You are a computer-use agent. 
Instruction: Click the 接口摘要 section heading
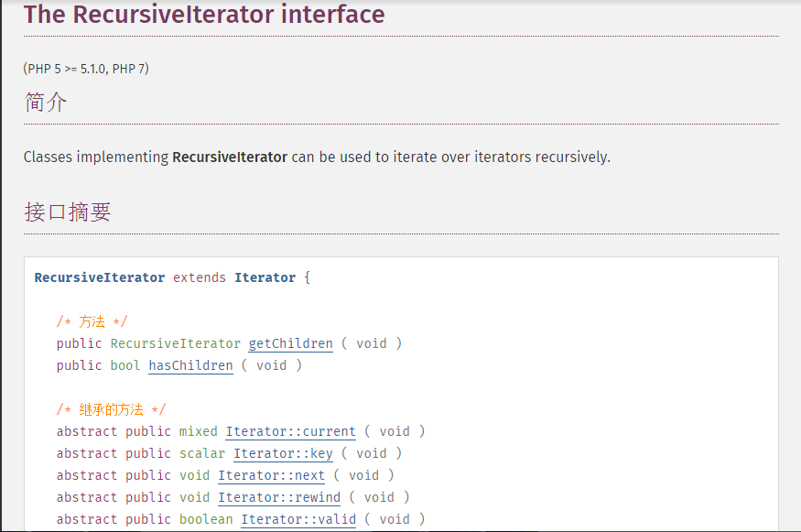pos(68,212)
